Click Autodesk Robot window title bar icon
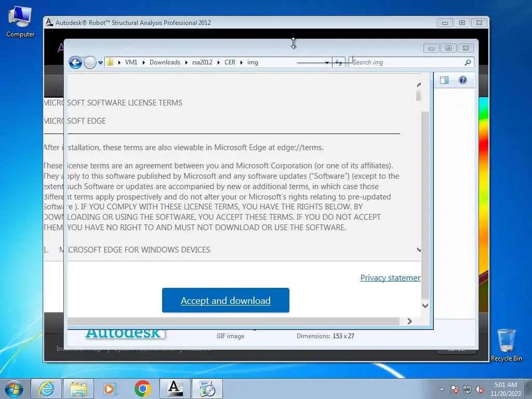Image resolution: width=532 pixels, height=399 pixels. pyautogui.click(x=49, y=22)
